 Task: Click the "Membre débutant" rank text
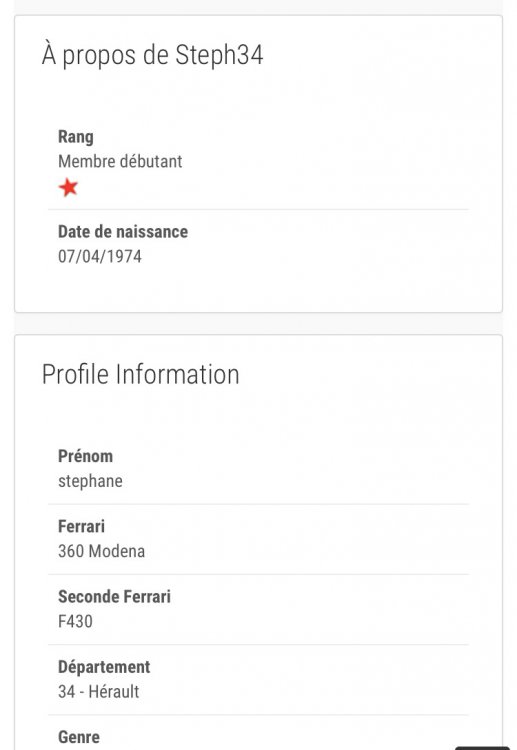point(120,162)
